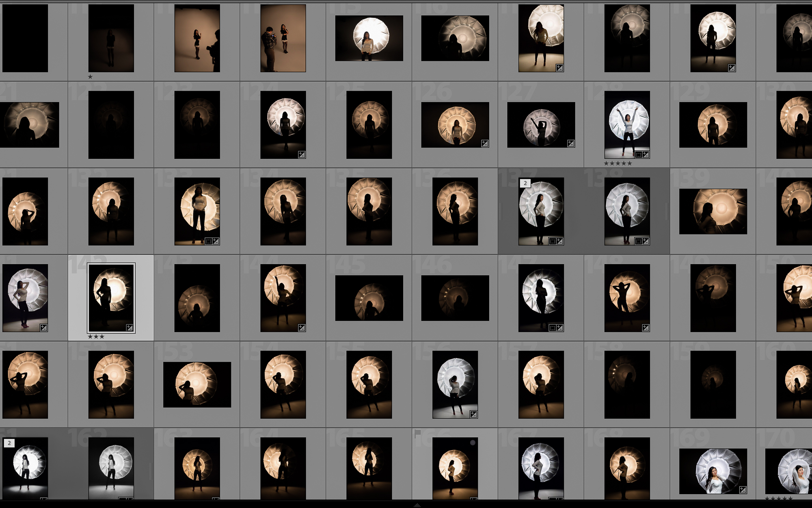Select landscape close-up photo 139
Image resolution: width=812 pixels, height=508 pixels.
(x=713, y=211)
